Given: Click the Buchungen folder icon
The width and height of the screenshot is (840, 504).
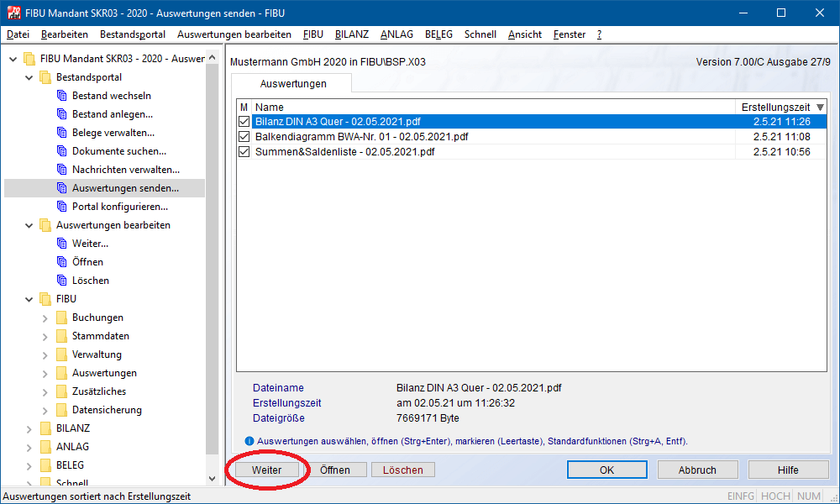Looking at the screenshot, I should (61, 318).
